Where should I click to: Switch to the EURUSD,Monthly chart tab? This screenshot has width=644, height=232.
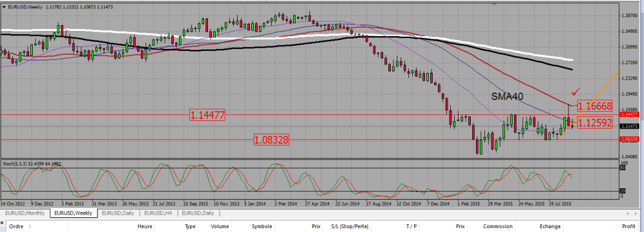coord(25,213)
